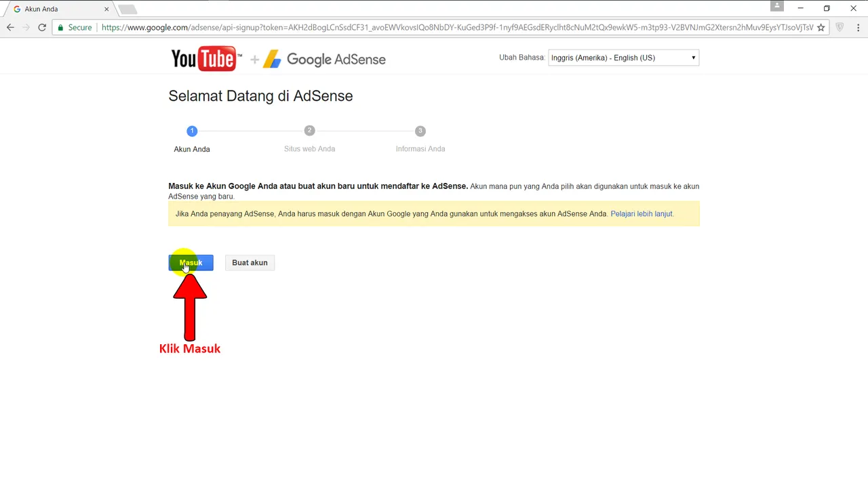Image resolution: width=868 pixels, height=477 pixels.
Task: Open the Pelajari lebih lanjut link
Action: (x=642, y=214)
